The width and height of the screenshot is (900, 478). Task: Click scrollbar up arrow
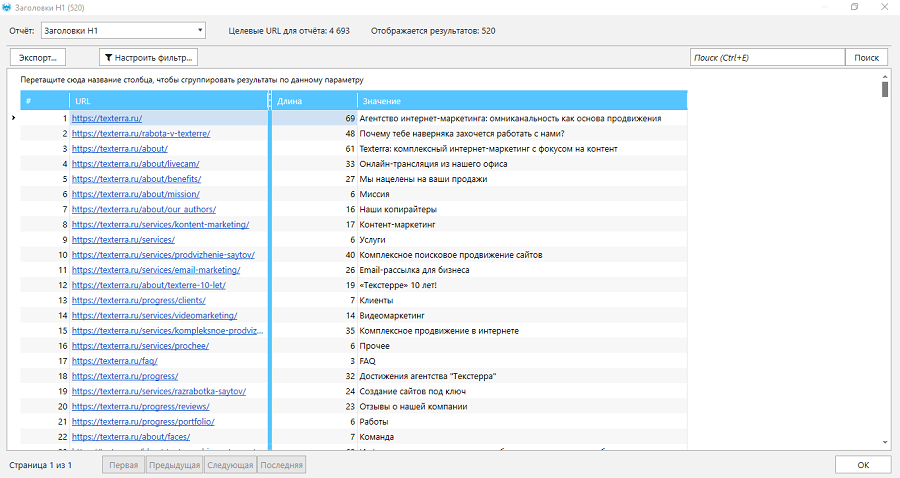[885, 75]
